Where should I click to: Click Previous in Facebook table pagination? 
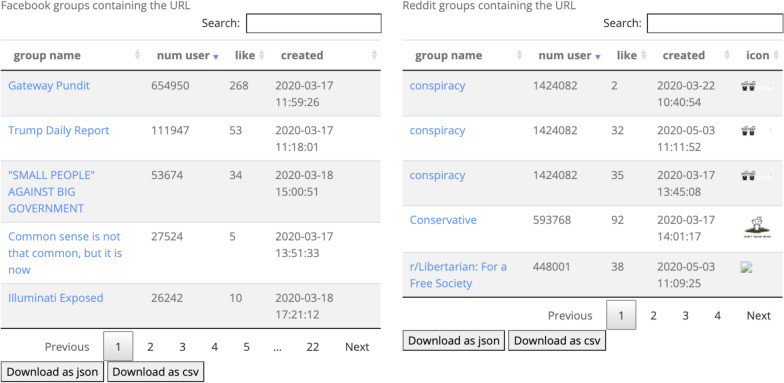pos(67,346)
